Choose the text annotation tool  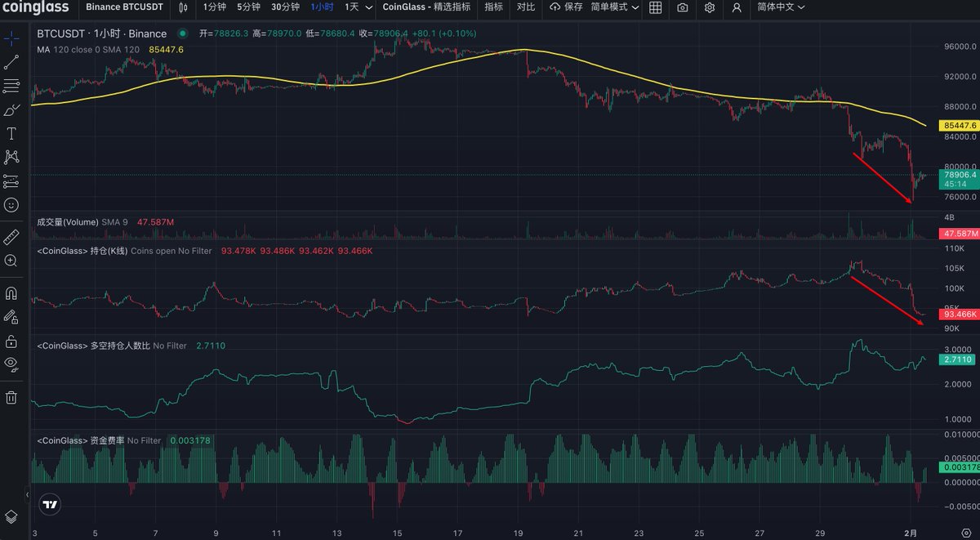click(x=11, y=133)
